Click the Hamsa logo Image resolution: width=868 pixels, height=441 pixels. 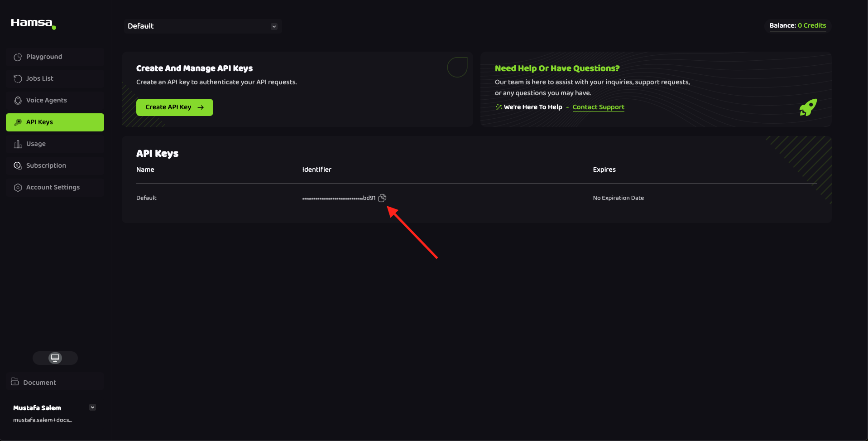point(33,24)
